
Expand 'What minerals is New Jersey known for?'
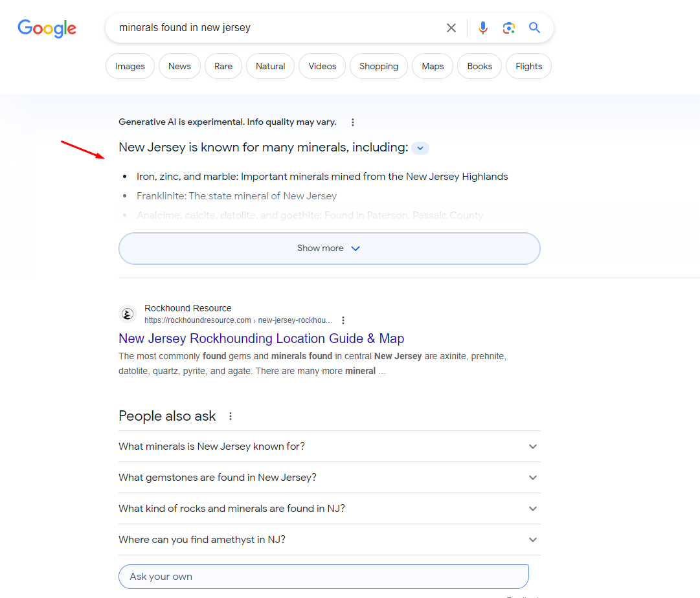(x=330, y=447)
